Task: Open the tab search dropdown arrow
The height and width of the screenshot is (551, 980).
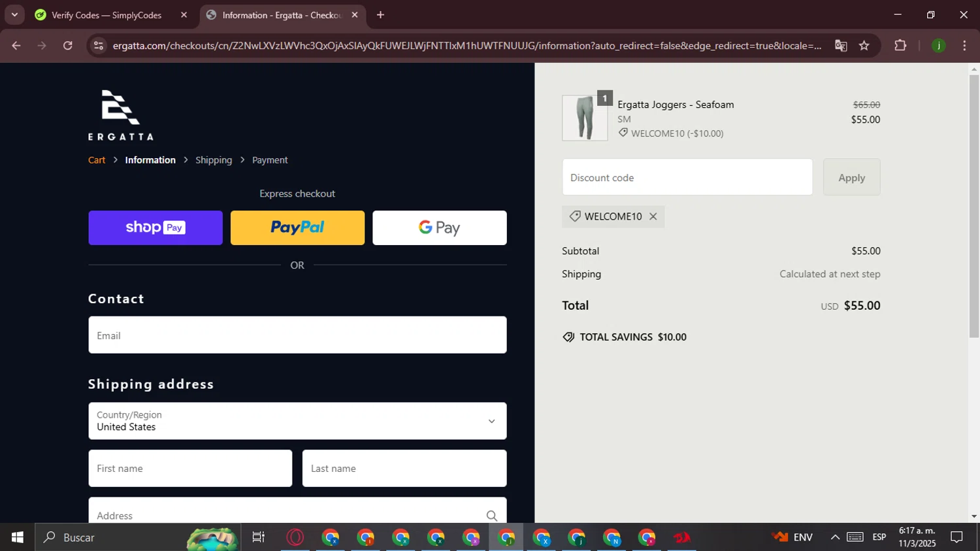Action: click(14, 15)
